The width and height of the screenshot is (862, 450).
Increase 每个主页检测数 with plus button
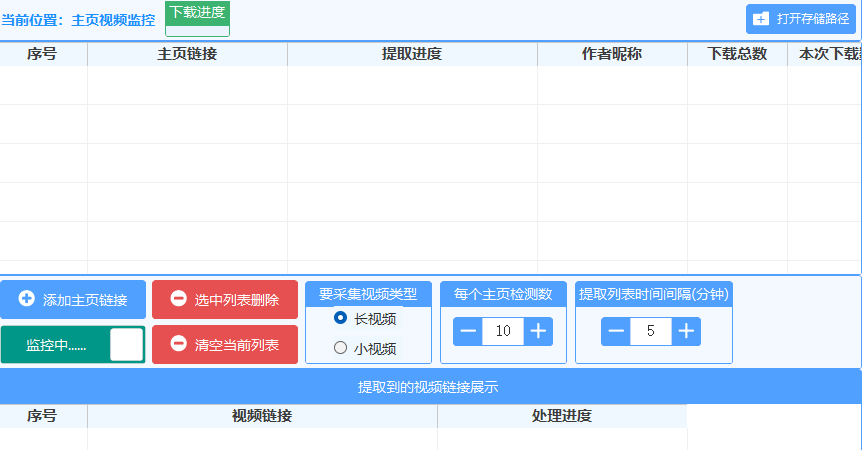(x=538, y=331)
